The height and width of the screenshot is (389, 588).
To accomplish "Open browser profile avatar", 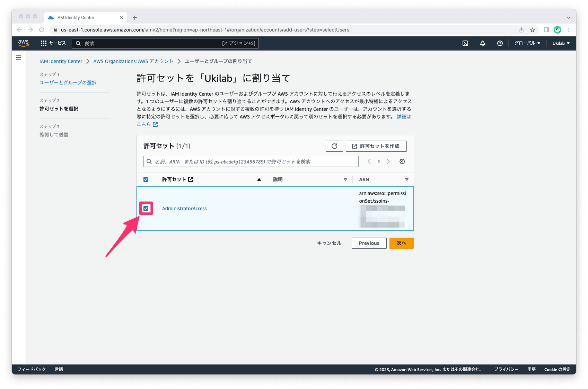I will (x=558, y=30).
